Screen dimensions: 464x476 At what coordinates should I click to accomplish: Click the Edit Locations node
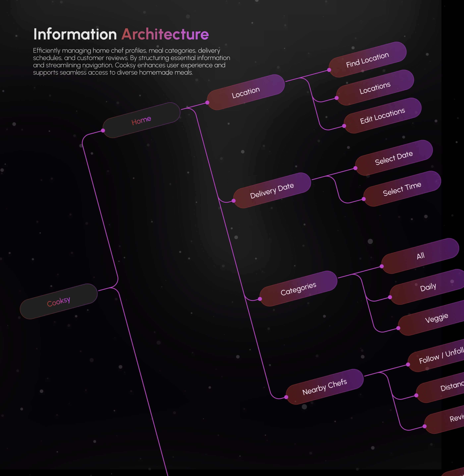[x=383, y=116]
